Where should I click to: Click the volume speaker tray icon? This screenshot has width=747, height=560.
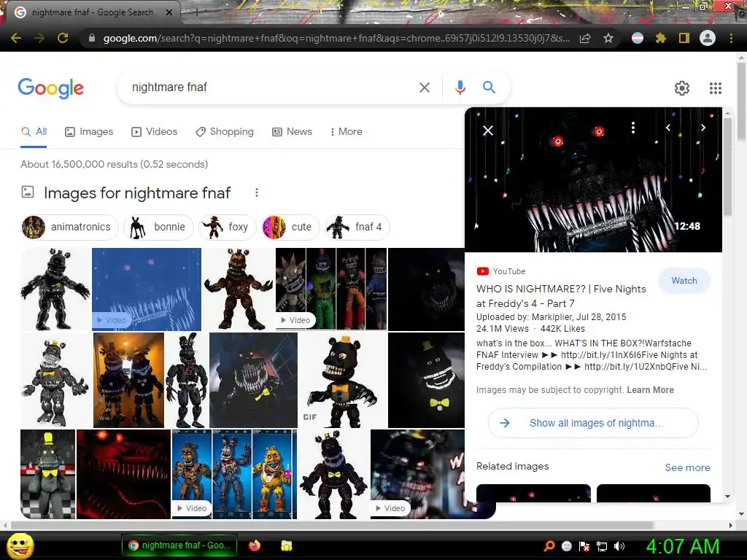619,546
